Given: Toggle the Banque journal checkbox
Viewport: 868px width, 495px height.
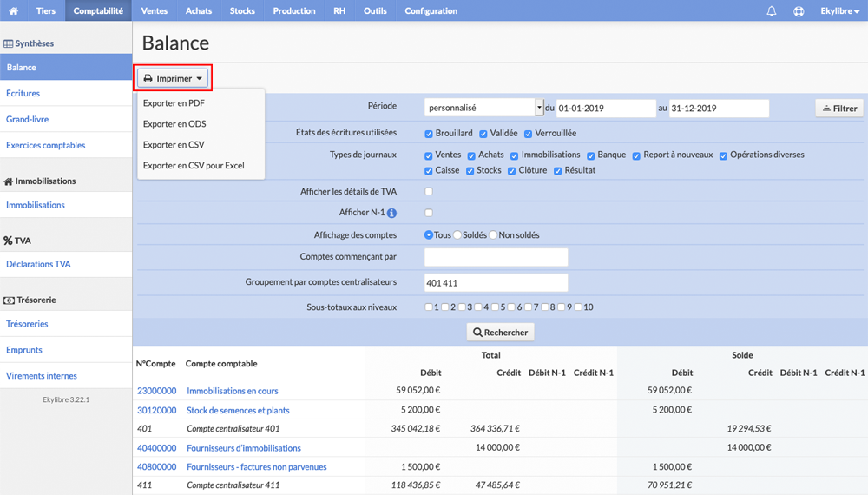Looking at the screenshot, I should (590, 155).
